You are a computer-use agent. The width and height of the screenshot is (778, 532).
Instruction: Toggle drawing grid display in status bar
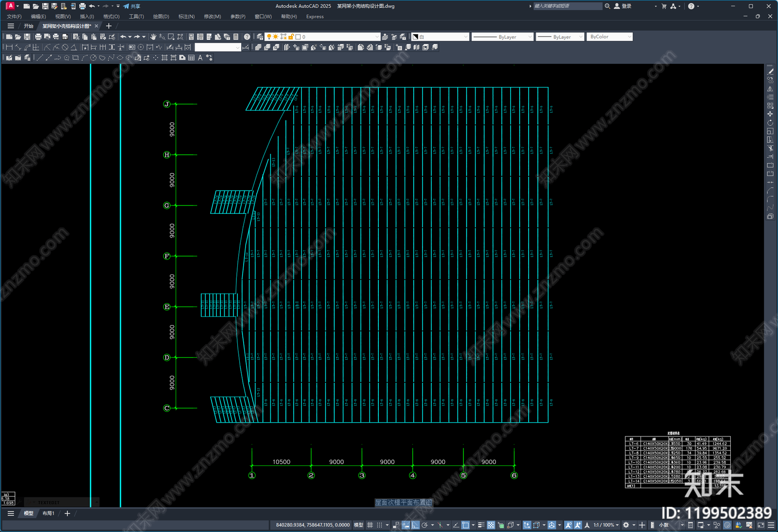click(370, 525)
